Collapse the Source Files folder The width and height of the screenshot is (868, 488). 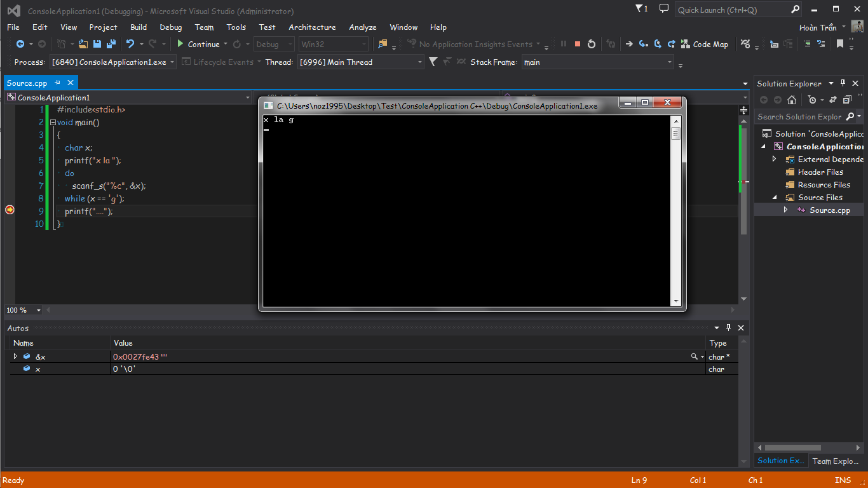point(775,198)
